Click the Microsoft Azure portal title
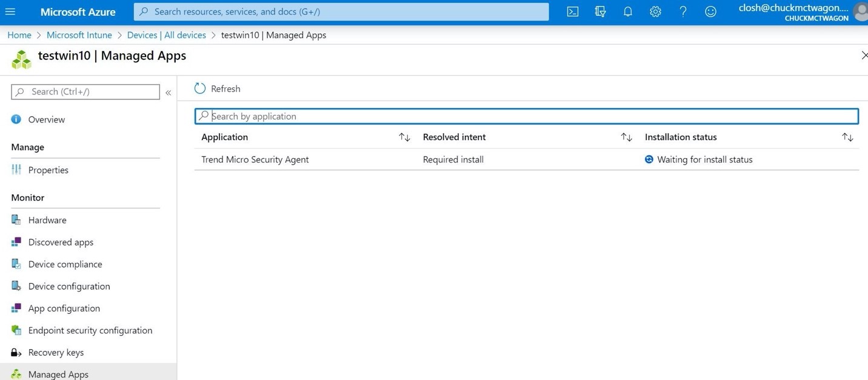Viewport: 868px width, 380px height. click(78, 12)
